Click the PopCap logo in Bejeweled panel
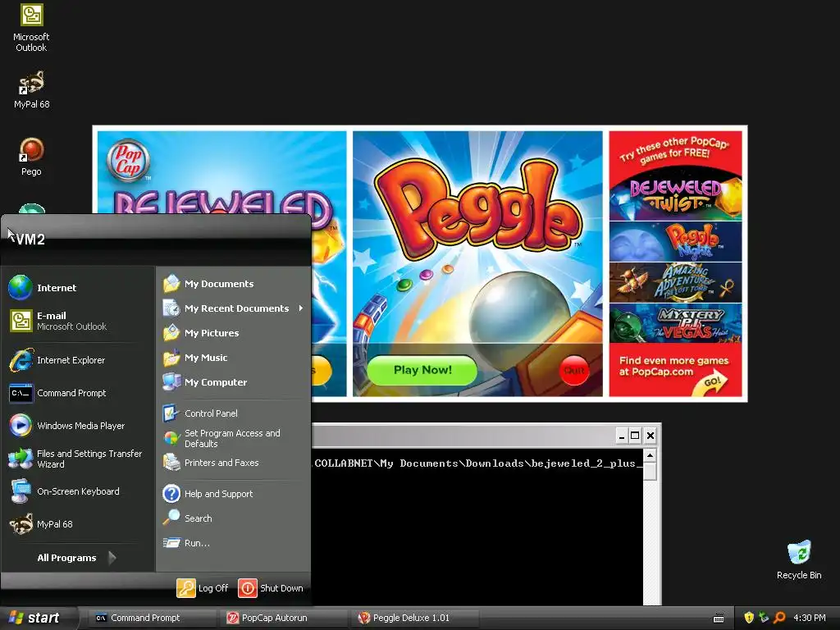This screenshot has width=840, height=630. click(x=128, y=160)
